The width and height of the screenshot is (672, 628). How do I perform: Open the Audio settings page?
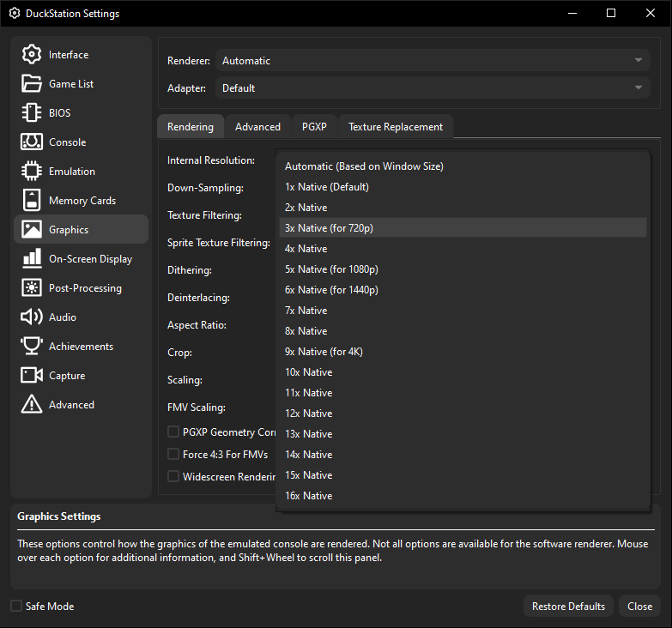coord(81,317)
